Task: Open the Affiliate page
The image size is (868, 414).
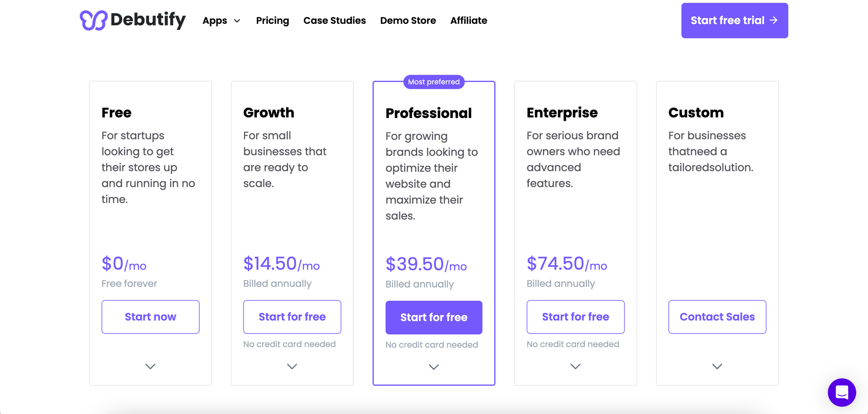Action: coord(469,20)
